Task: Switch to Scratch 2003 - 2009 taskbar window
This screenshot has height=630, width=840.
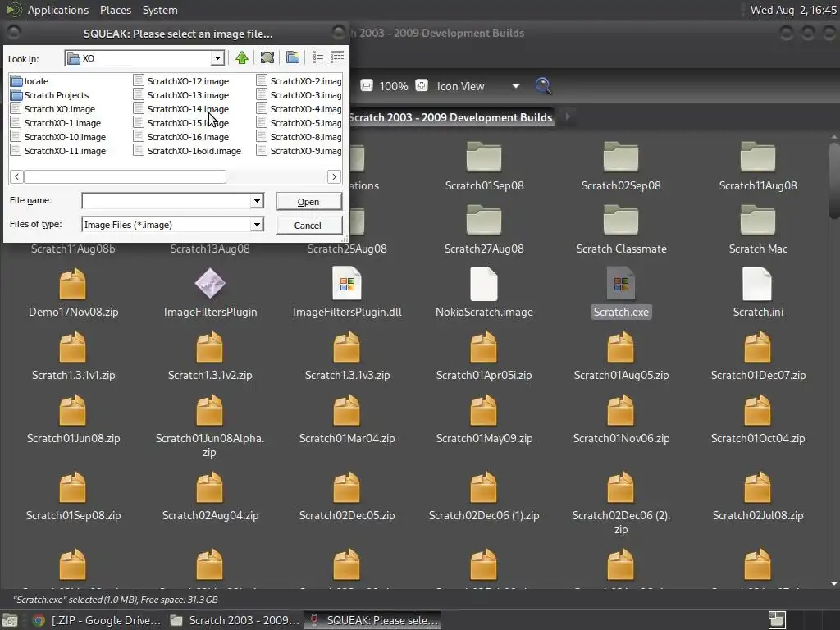Action: (235, 620)
